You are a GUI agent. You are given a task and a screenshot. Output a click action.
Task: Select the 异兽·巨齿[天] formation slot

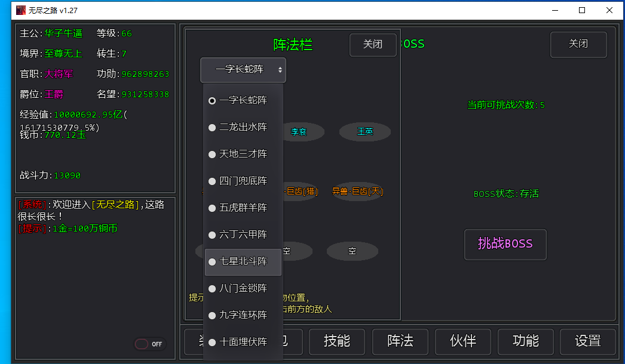point(357,192)
